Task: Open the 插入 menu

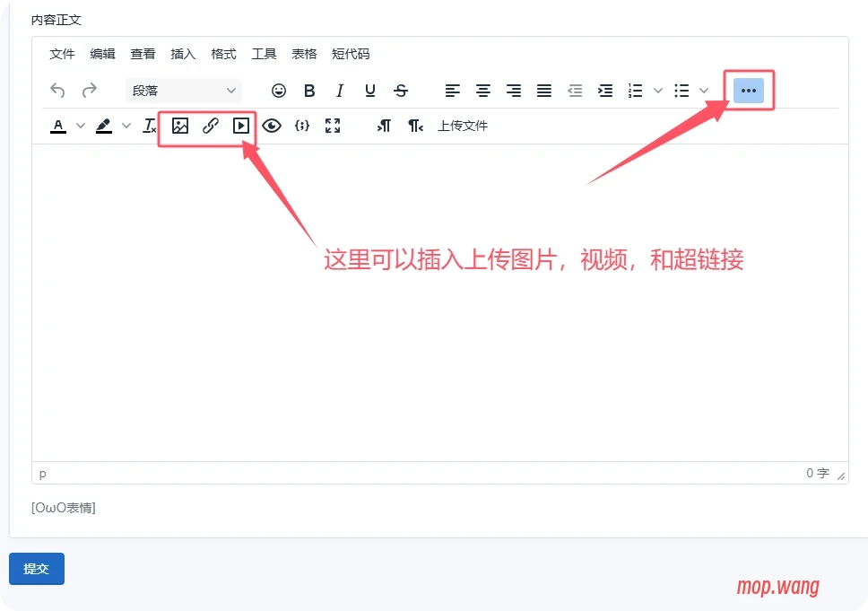Action: tap(183, 54)
